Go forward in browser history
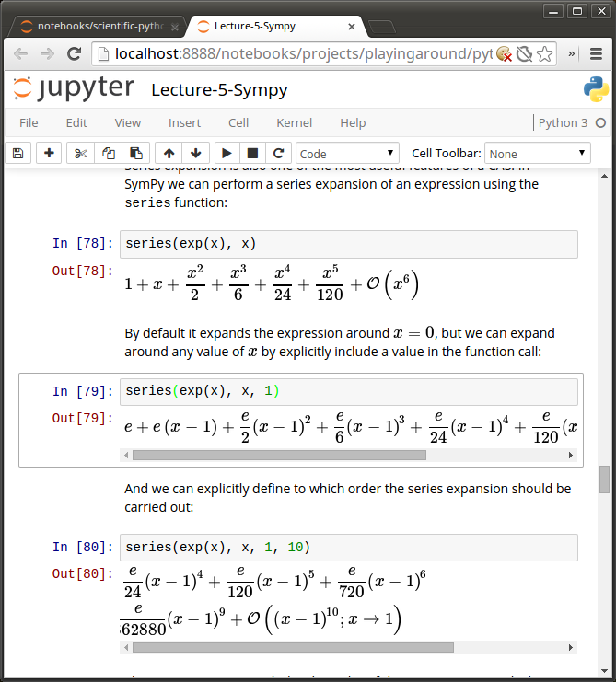 click(47, 54)
